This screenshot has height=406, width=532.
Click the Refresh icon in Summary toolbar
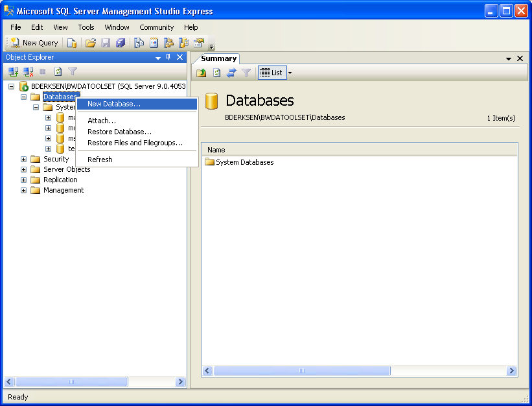click(216, 73)
